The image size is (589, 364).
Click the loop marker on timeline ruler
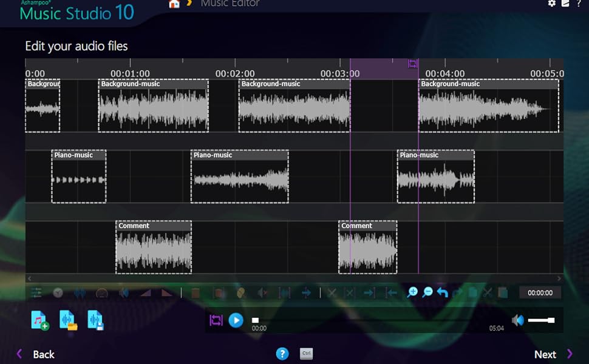tap(412, 64)
